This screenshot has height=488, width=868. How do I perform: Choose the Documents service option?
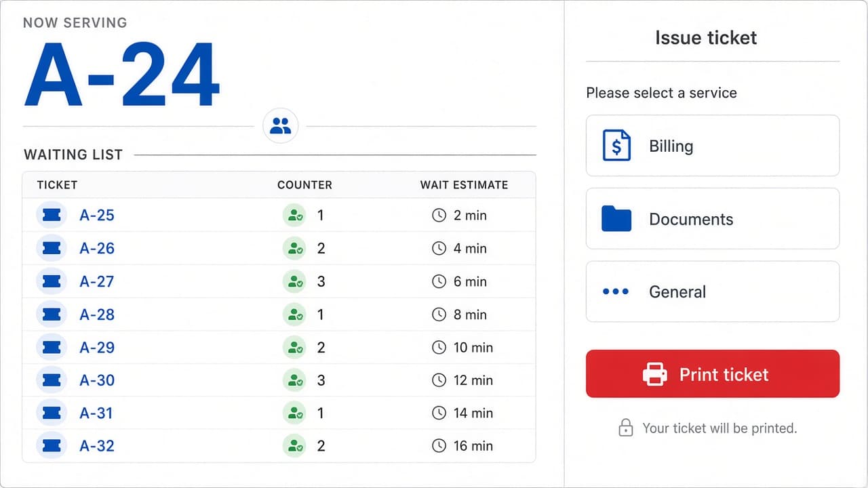coord(713,219)
